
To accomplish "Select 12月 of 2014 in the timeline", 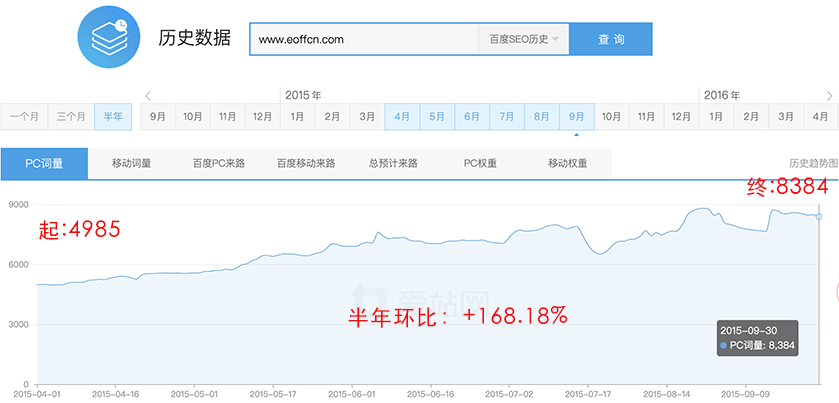I will coord(262,117).
